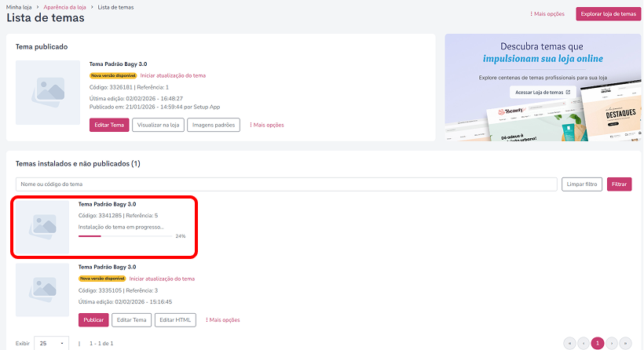Viewport: 644px width, 350px height.
Task: Click Limpar filtro button
Action: tap(582, 184)
